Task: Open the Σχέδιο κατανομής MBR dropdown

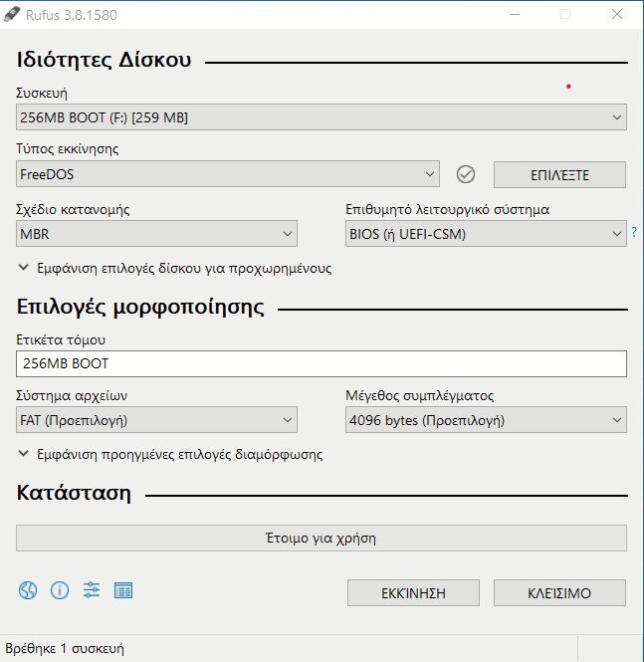Action: tap(156, 233)
